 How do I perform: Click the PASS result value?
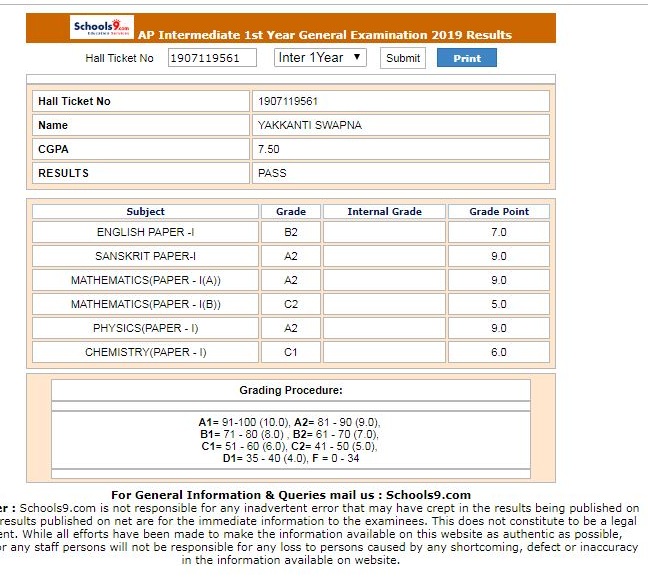coord(272,173)
